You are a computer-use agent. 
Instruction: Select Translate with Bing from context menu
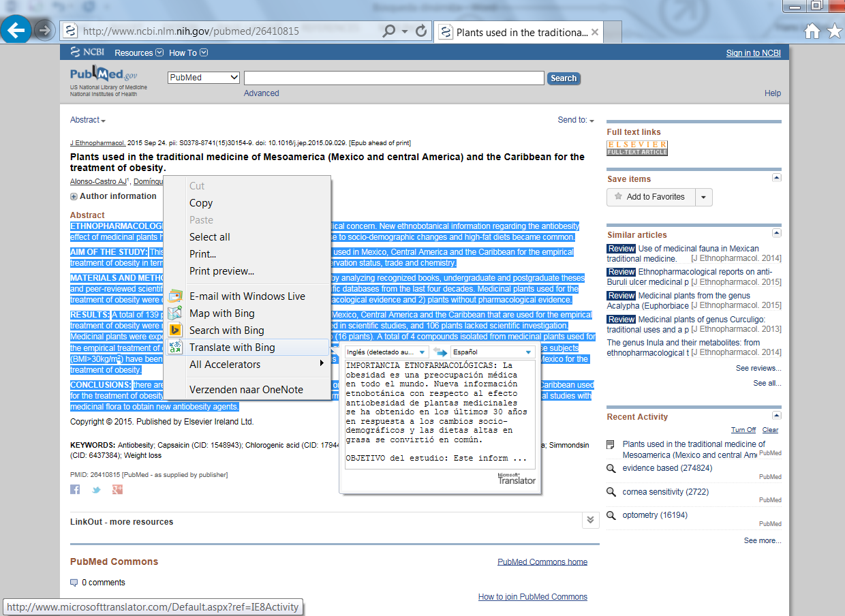(232, 348)
